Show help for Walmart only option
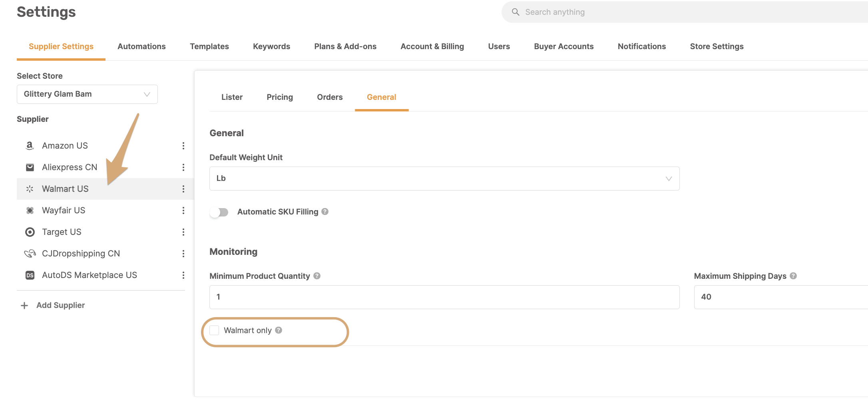This screenshot has width=868, height=417. 279,330
